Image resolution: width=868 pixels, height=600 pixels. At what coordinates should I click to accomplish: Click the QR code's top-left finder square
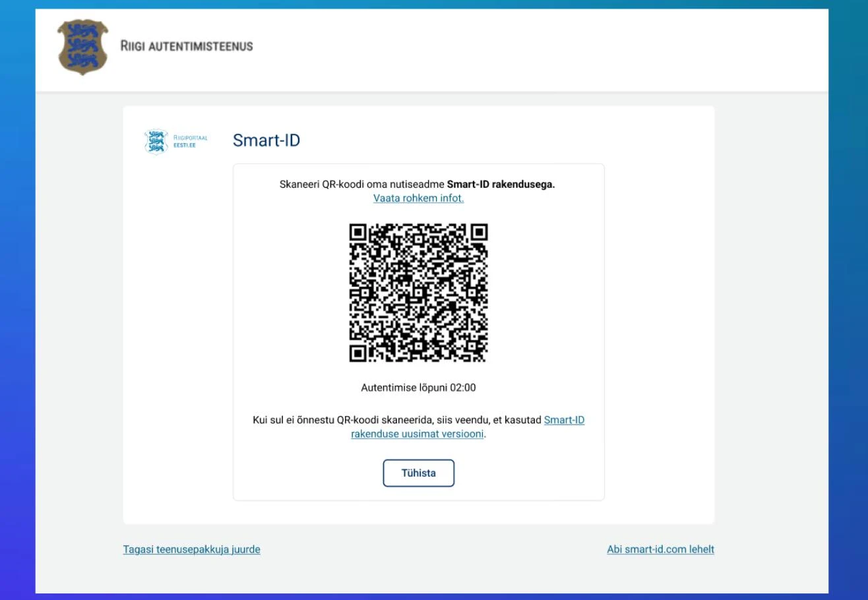click(x=358, y=233)
